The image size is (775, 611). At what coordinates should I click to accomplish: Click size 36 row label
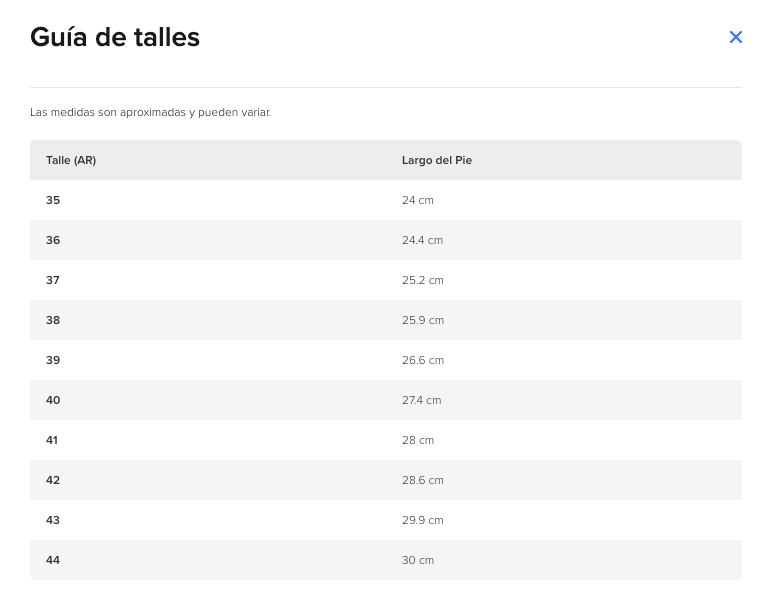53,240
